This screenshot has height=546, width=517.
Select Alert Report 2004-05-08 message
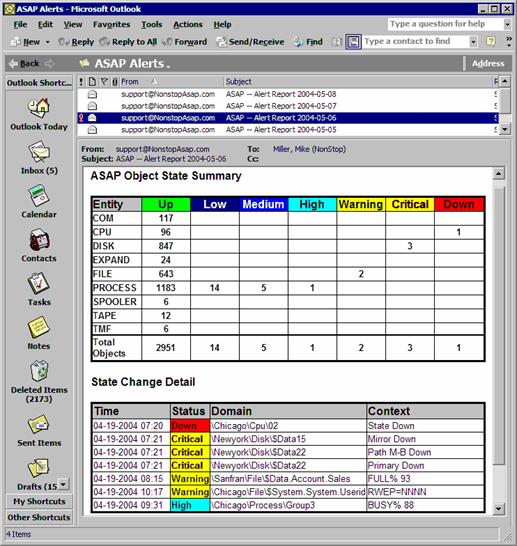[x=288, y=94]
